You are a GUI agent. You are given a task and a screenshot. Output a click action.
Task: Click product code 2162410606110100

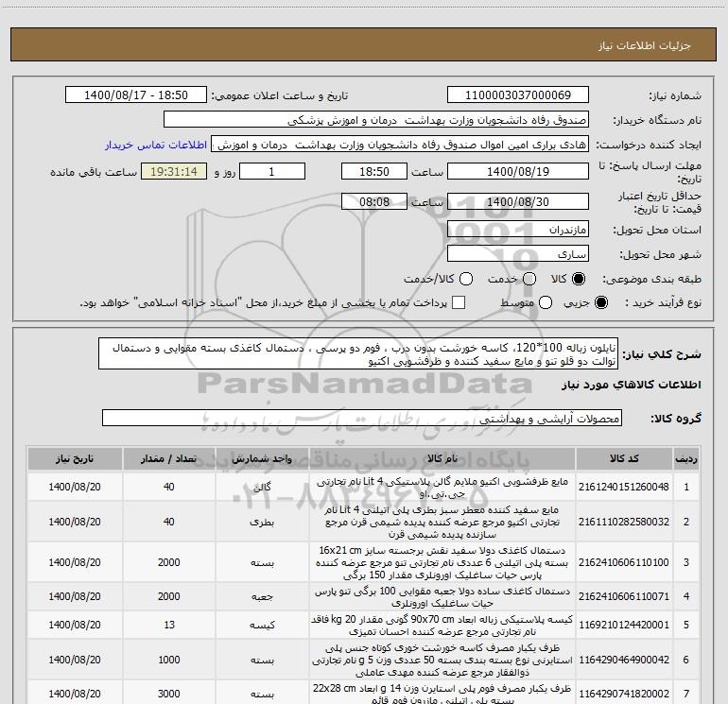[624, 562]
